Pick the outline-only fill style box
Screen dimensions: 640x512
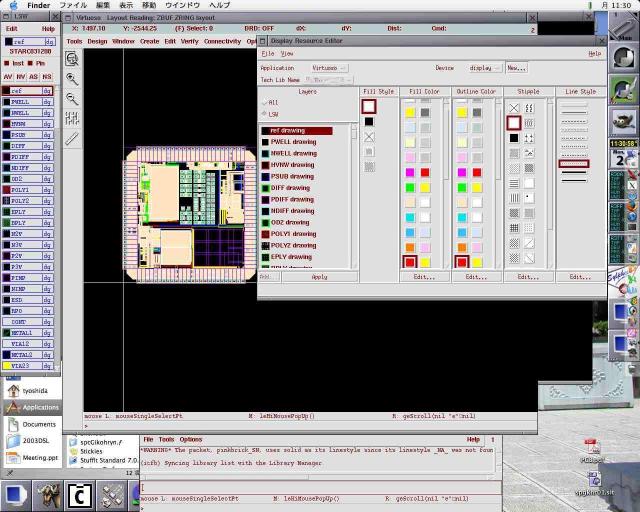[369, 106]
